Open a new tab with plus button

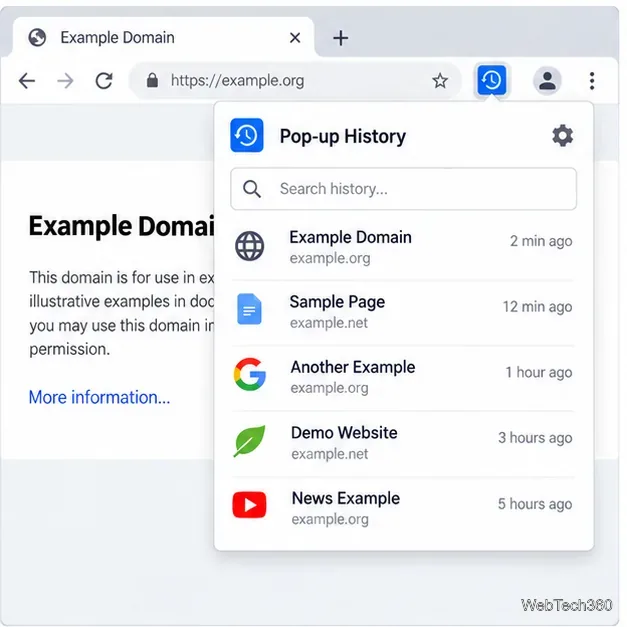(x=340, y=38)
